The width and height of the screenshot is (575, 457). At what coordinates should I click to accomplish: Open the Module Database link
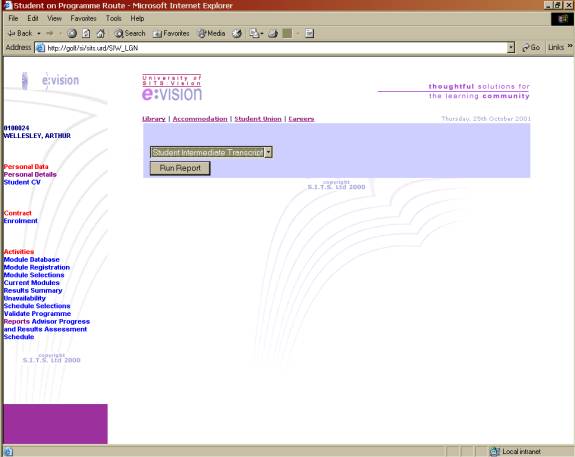pyautogui.click(x=32, y=260)
